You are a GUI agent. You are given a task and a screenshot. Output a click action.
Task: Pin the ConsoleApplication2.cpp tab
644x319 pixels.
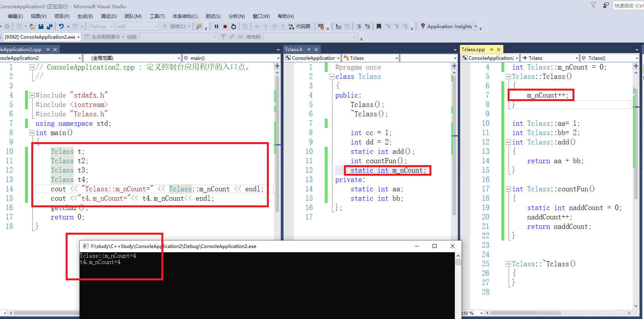(x=48, y=49)
